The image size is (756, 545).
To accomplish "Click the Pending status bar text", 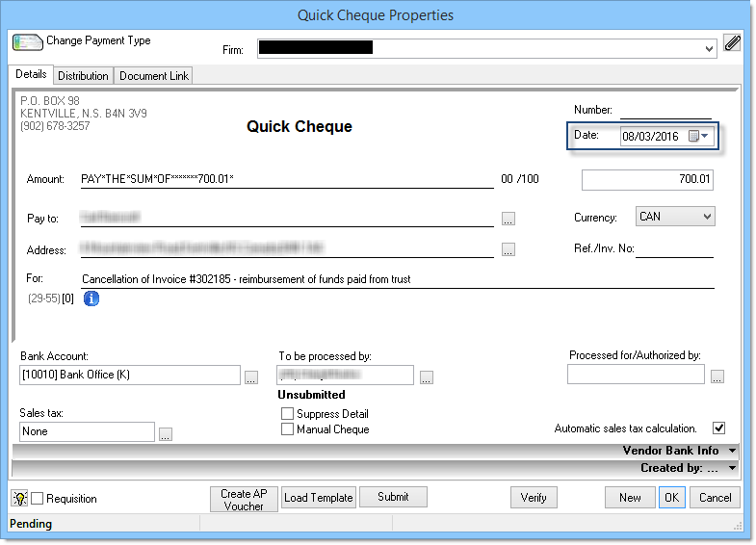I will coord(31,524).
